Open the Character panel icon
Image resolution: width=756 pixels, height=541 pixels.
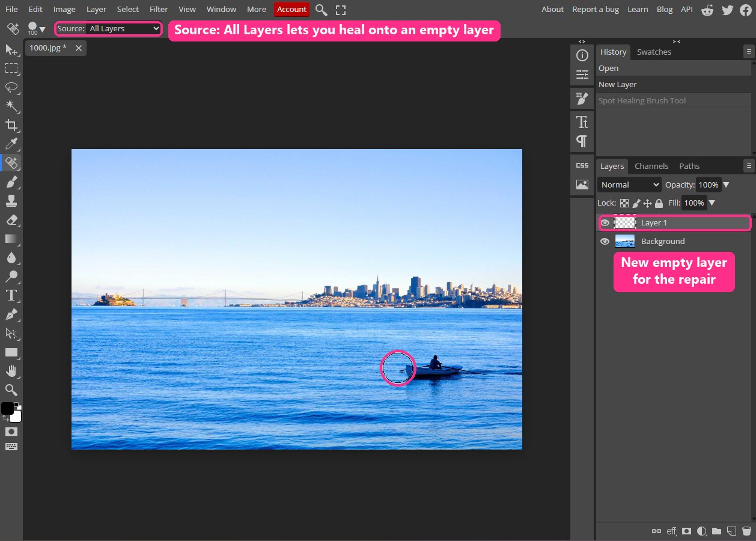pos(582,123)
